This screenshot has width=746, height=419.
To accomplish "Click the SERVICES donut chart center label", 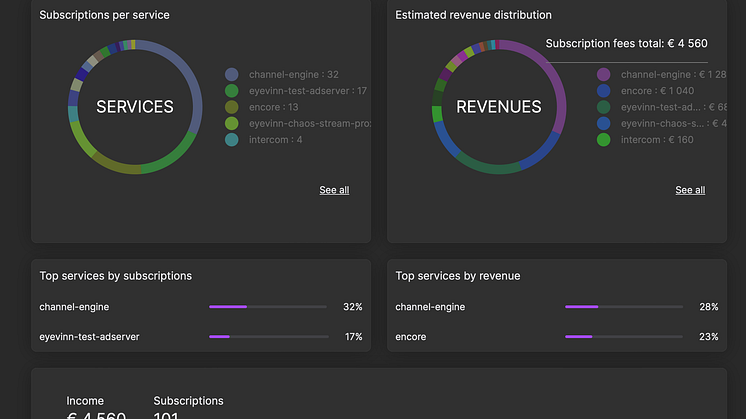I will 134,107.
